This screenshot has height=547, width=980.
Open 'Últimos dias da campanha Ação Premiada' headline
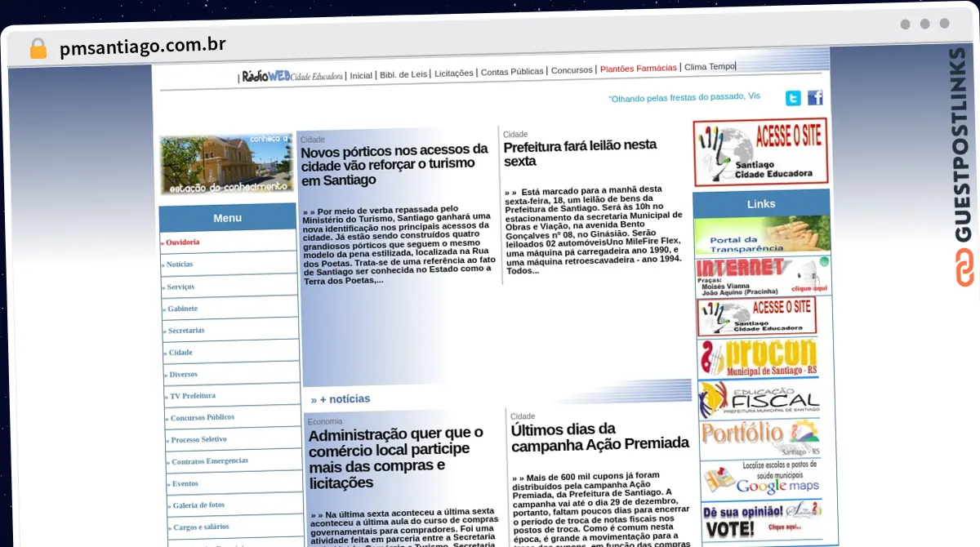click(600, 436)
